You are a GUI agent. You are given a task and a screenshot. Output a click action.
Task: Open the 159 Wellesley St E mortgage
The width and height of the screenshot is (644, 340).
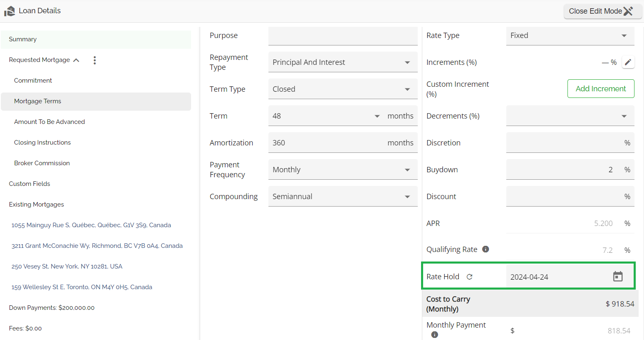[x=82, y=287]
